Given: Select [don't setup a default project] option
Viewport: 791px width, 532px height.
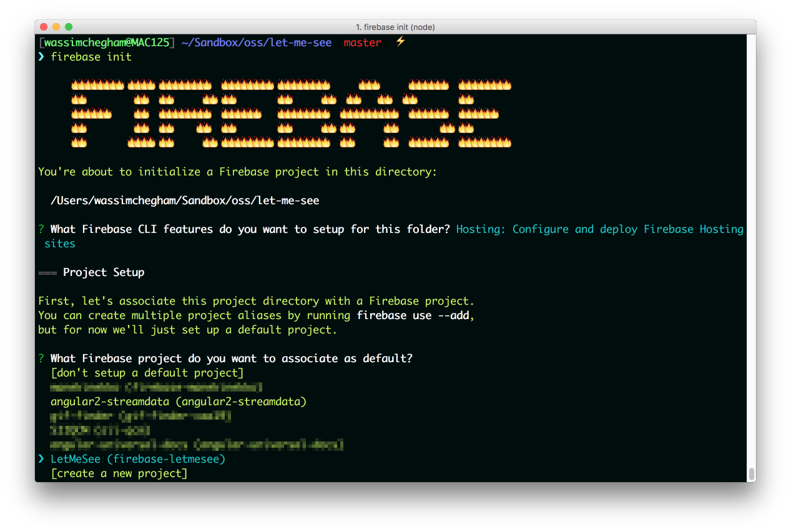Looking at the screenshot, I should click(x=147, y=373).
